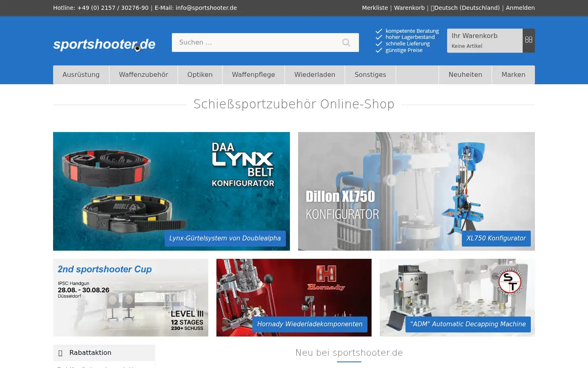Click the info@sportshooter.de email address

click(206, 8)
